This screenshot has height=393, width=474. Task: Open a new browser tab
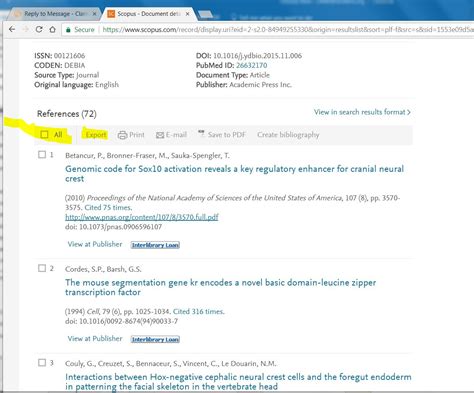[205, 15]
